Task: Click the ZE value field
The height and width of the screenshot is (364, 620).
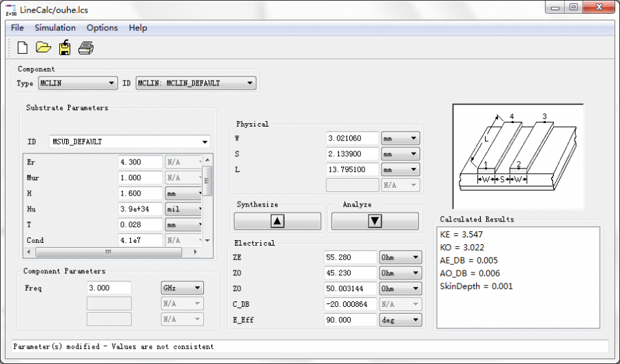Action: [x=351, y=257]
